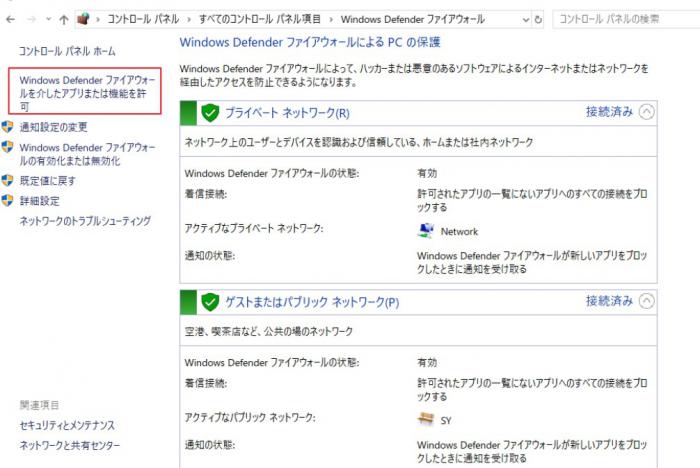
Task: Click 接続済み status in public network header
Action: 609,301
